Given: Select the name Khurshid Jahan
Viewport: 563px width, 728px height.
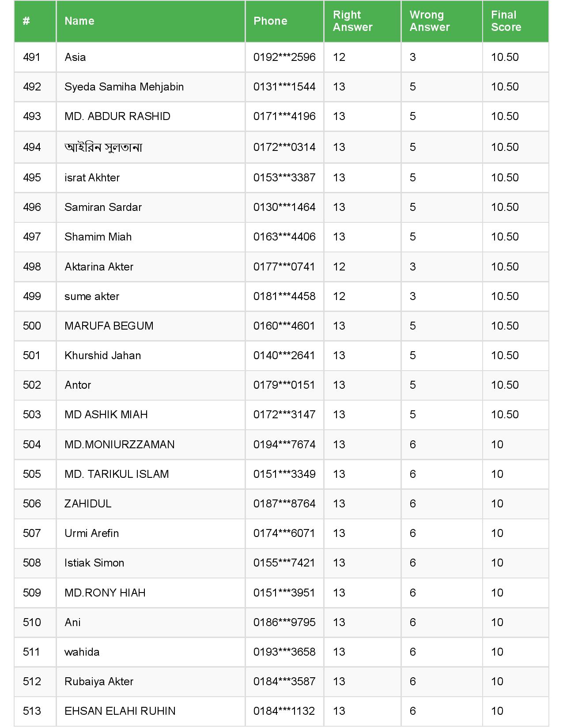Looking at the screenshot, I should point(102,356).
